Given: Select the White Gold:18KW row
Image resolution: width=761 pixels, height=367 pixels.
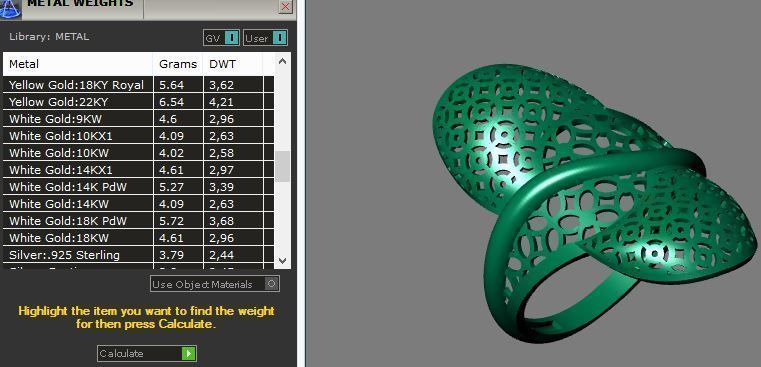Looking at the screenshot, I should pyautogui.click(x=138, y=238).
